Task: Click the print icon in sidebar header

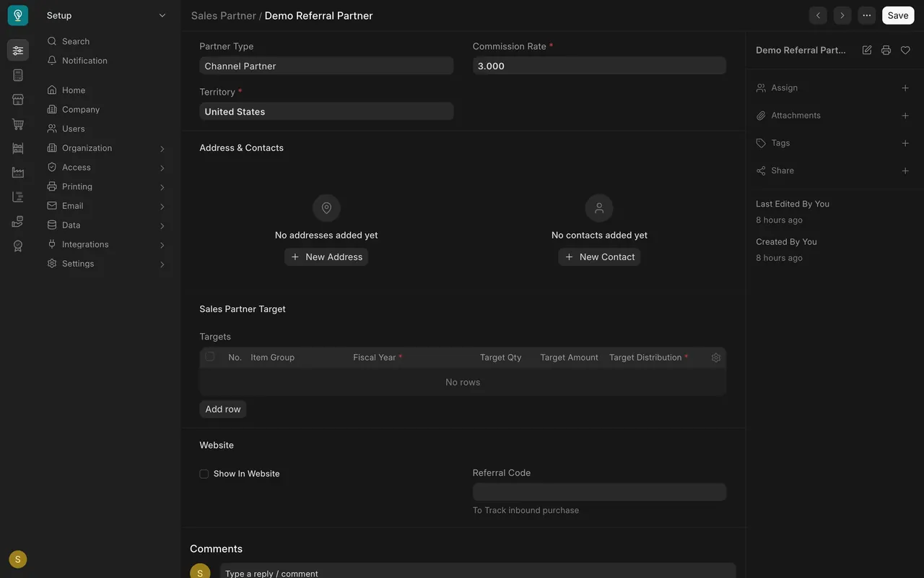Action: tap(886, 50)
